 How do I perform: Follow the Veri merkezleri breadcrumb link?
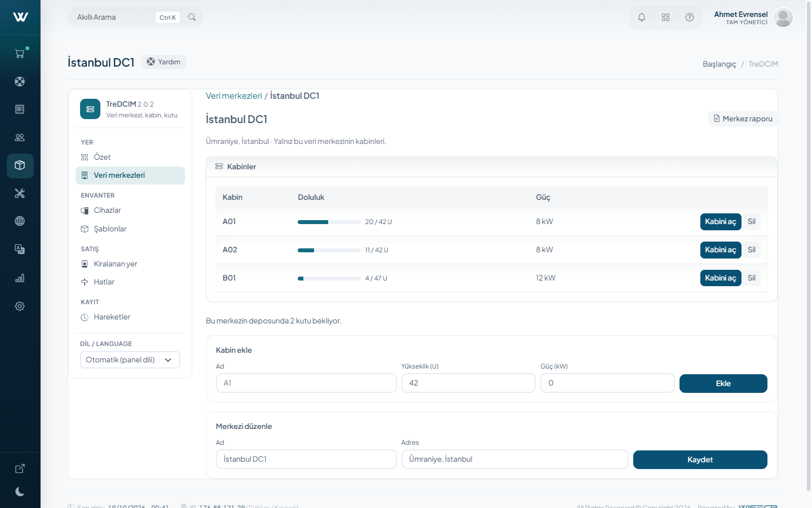click(x=234, y=96)
